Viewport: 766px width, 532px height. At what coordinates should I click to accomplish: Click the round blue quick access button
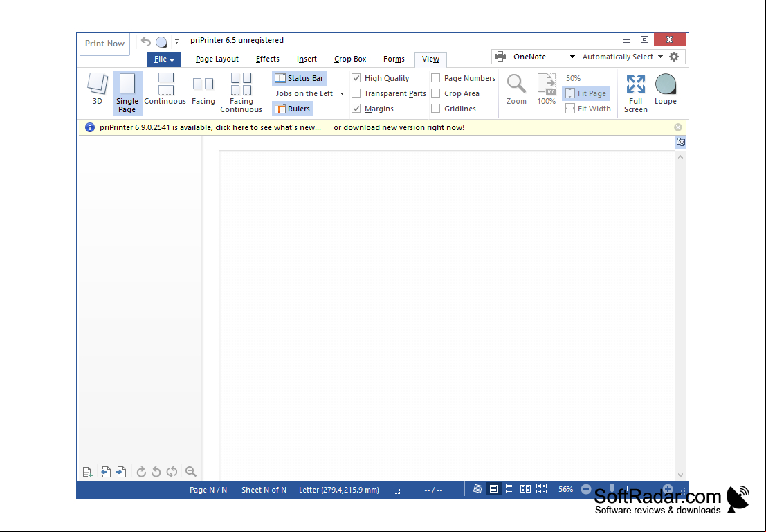click(161, 42)
